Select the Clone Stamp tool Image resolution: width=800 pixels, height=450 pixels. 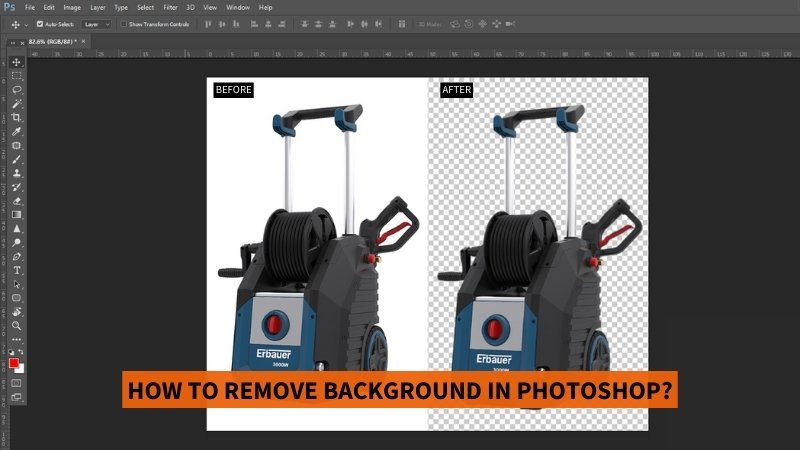click(16, 173)
